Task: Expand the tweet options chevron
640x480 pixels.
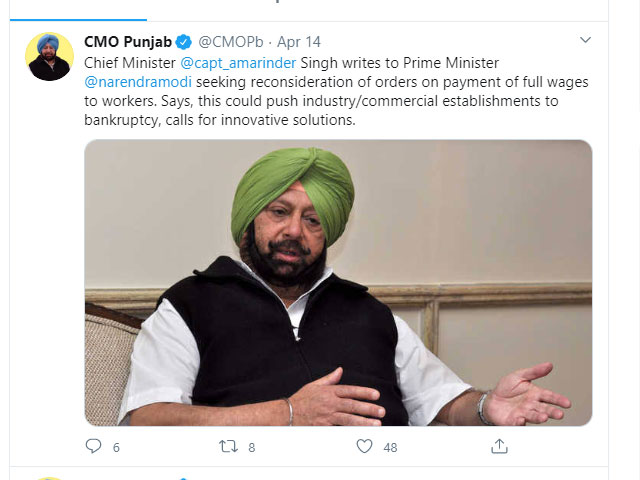Action: 585,40
